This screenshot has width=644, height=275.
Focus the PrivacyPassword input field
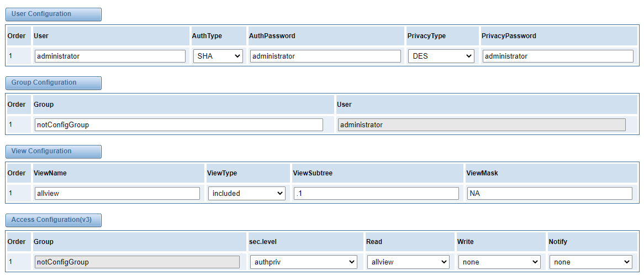pos(558,56)
